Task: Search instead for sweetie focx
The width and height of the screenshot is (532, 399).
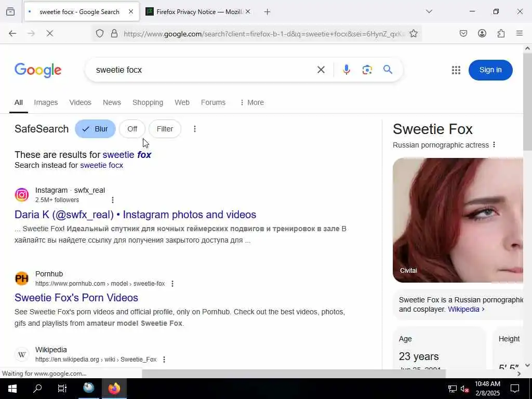Action: pyautogui.click(x=101, y=165)
